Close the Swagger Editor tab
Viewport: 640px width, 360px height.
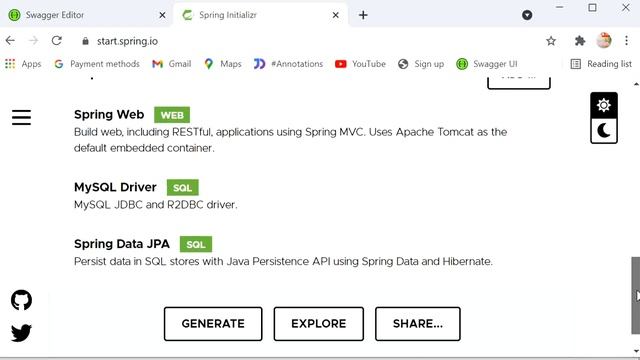[x=162, y=15]
